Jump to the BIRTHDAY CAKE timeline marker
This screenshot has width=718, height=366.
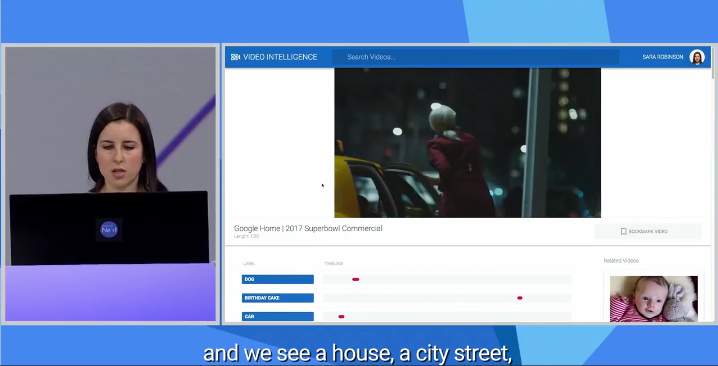tap(519, 298)
